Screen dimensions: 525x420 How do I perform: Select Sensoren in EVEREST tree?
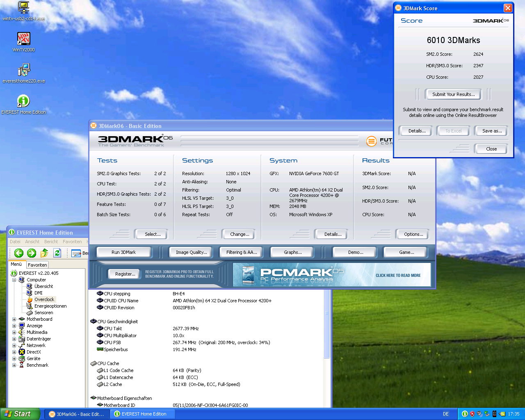click(x=43, y=313)
